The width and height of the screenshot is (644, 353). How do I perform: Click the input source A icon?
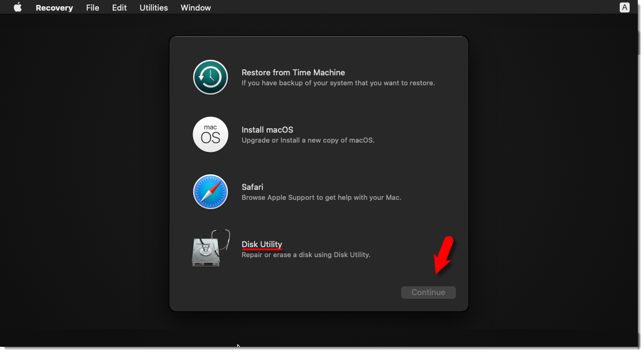coord(624,7)
